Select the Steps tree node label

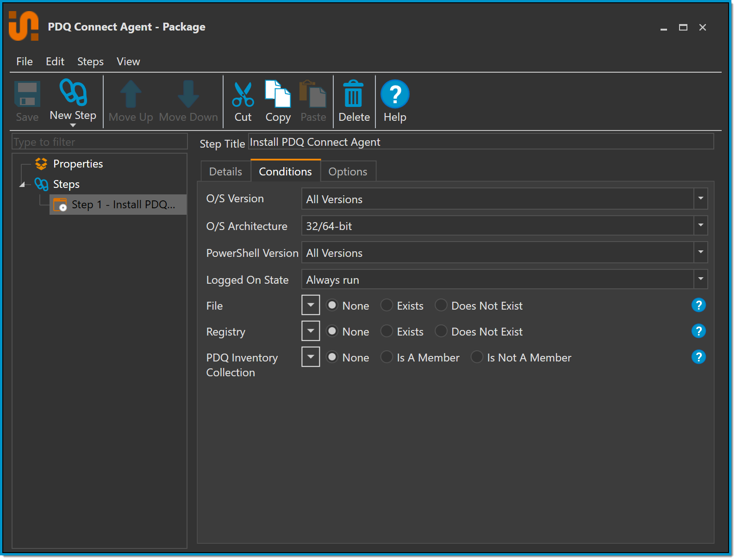point(67,184)
